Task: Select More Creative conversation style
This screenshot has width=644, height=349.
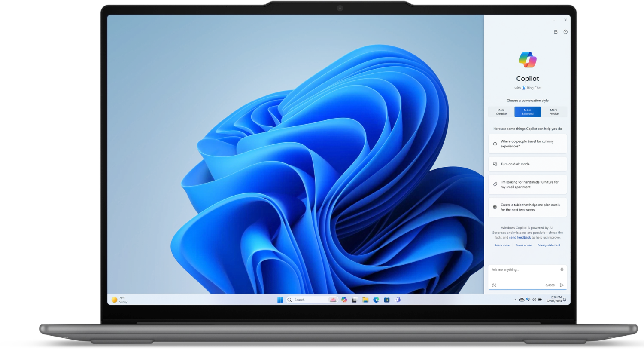Action: click(501, 112)
